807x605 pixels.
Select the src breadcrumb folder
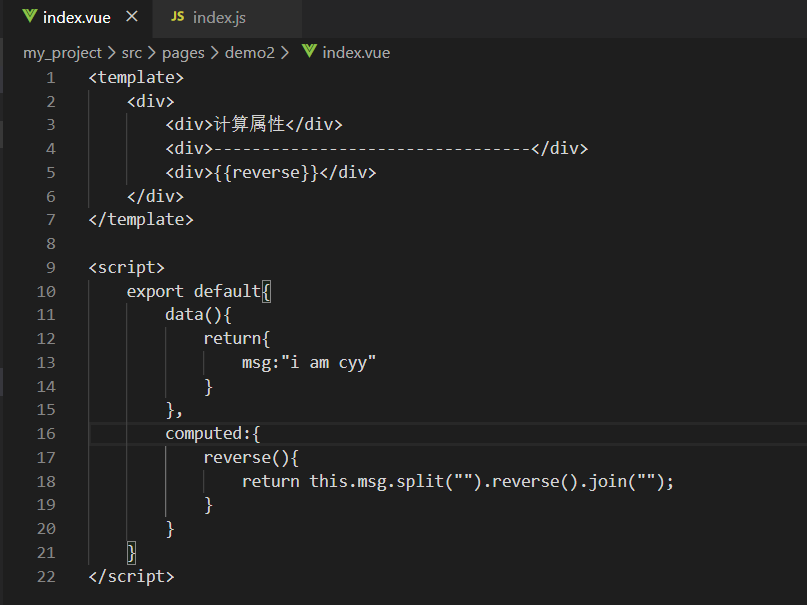131,53
